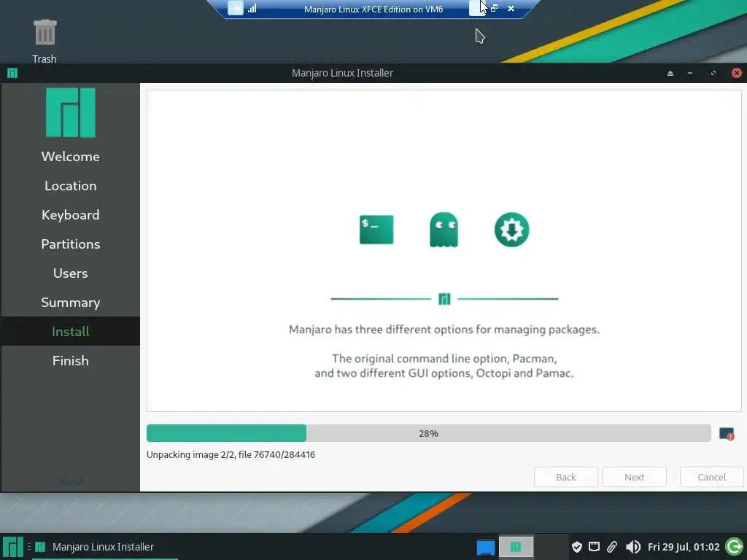
Task: Open the volume speaker tray icon
Action: (632, 547)
